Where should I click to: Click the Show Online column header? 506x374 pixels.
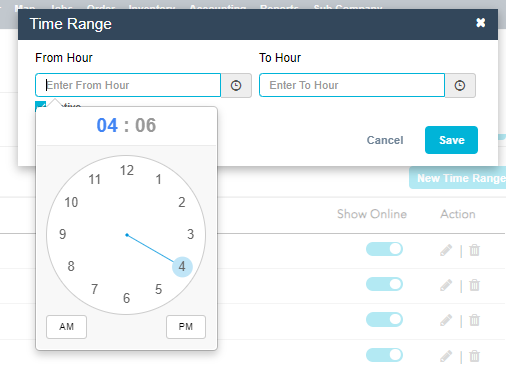(x=372, y=214)
